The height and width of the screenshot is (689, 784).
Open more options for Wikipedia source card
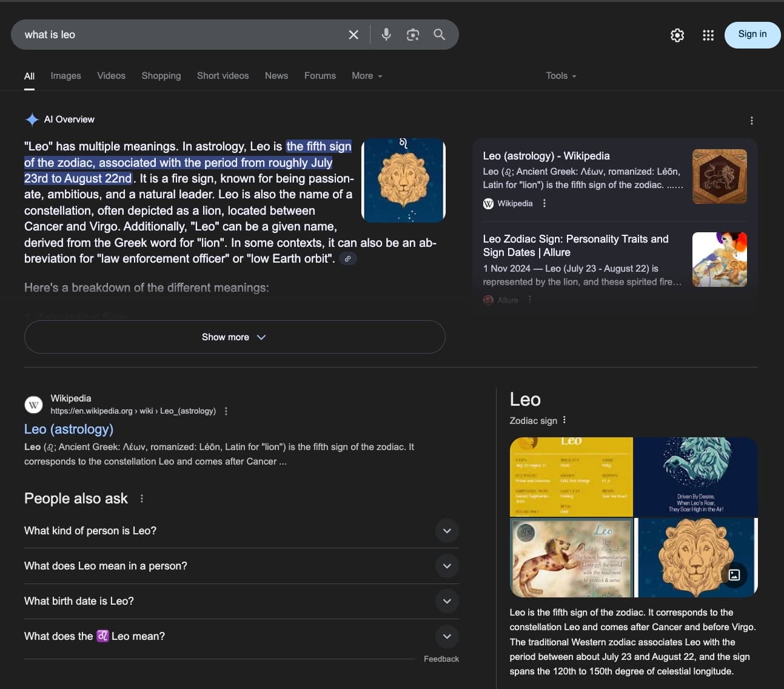544,203
